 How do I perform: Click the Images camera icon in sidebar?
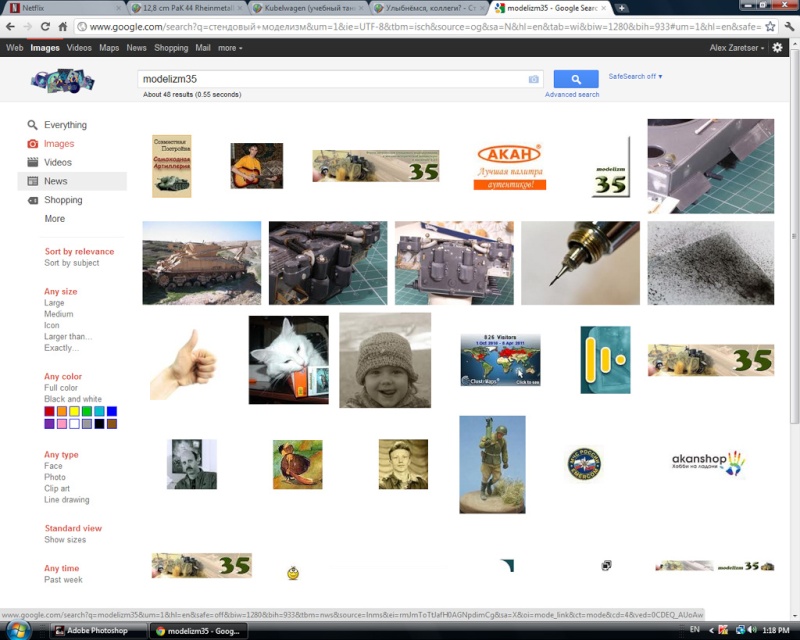(32, 143)
